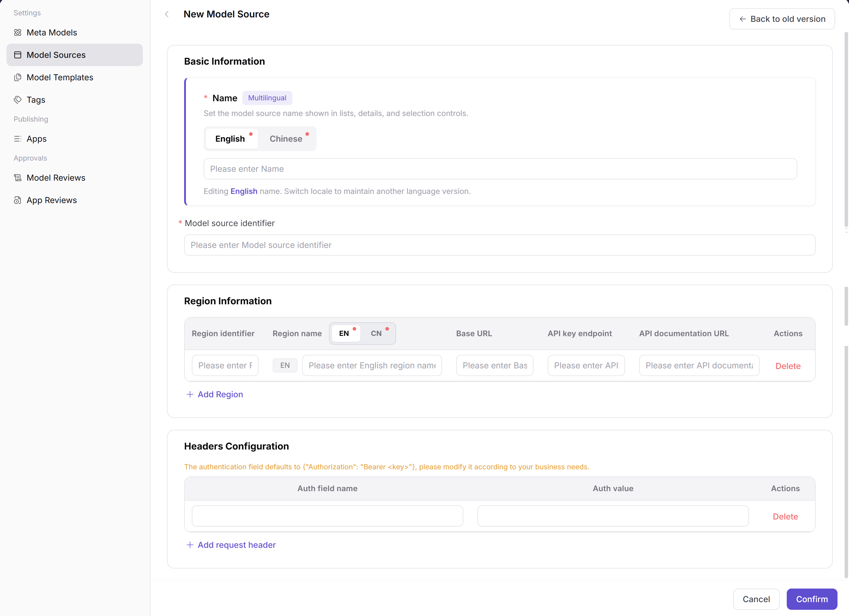
Task: Click Add request header link
Action: (x=231, y=545)
